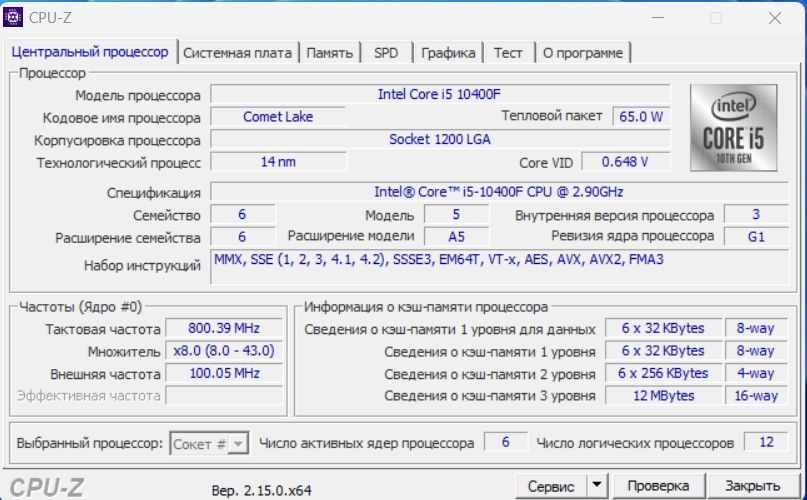Viewport: 807px width, 500px height.
Task: Click the Модель value 5
Action: pos(456,214)
